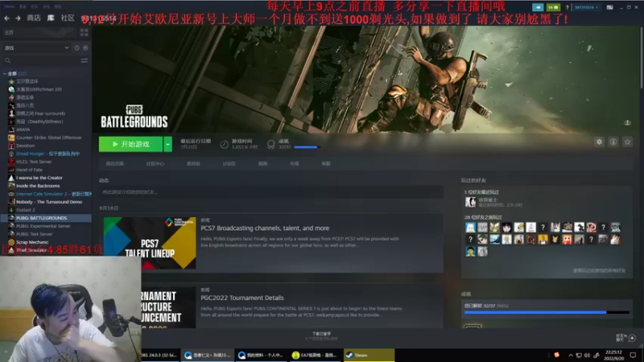Click the activity post input field

coord(271,192)
